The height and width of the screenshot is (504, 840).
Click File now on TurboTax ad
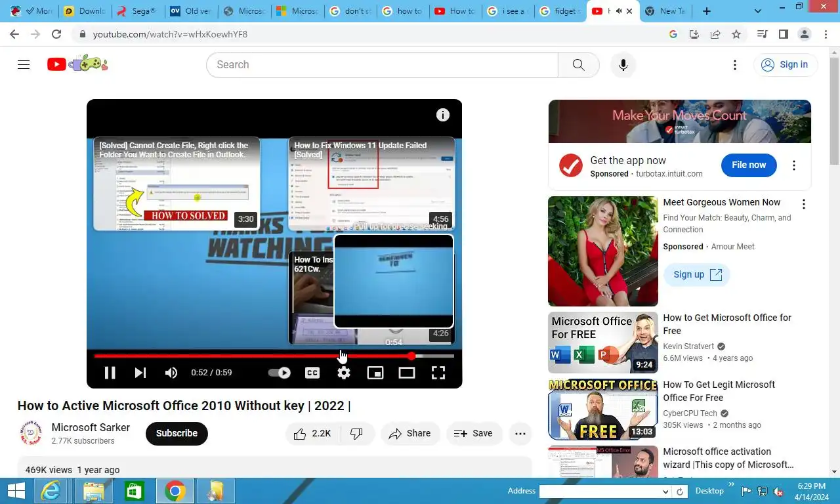coord(749,165)
